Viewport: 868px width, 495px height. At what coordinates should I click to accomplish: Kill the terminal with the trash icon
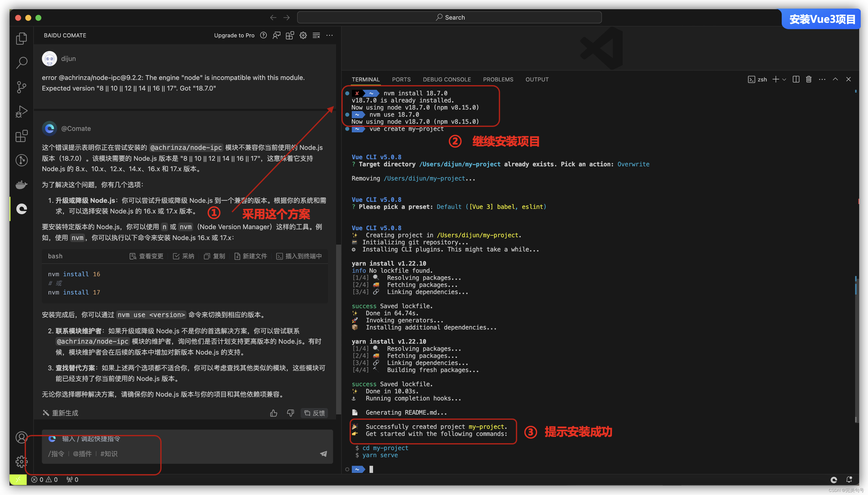(x=809, y=79)
